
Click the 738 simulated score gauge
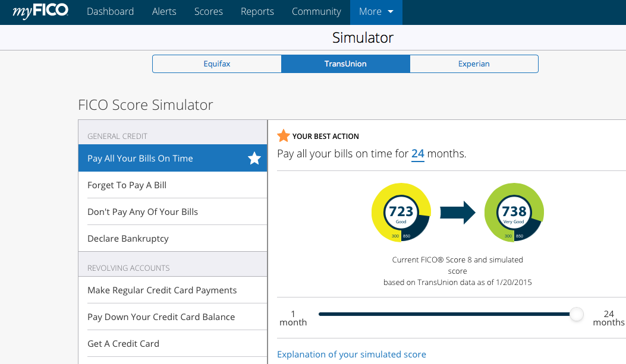point(514,213)
